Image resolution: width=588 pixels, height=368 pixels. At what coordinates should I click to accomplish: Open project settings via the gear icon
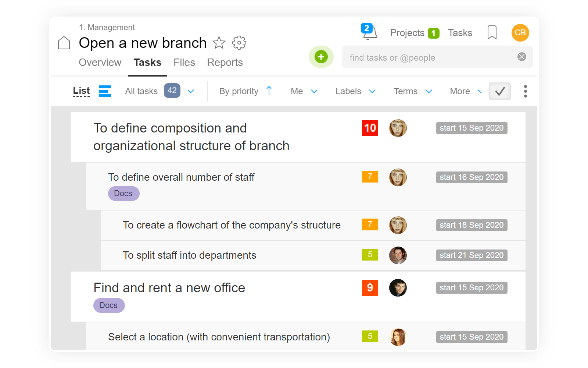(239, 43)
